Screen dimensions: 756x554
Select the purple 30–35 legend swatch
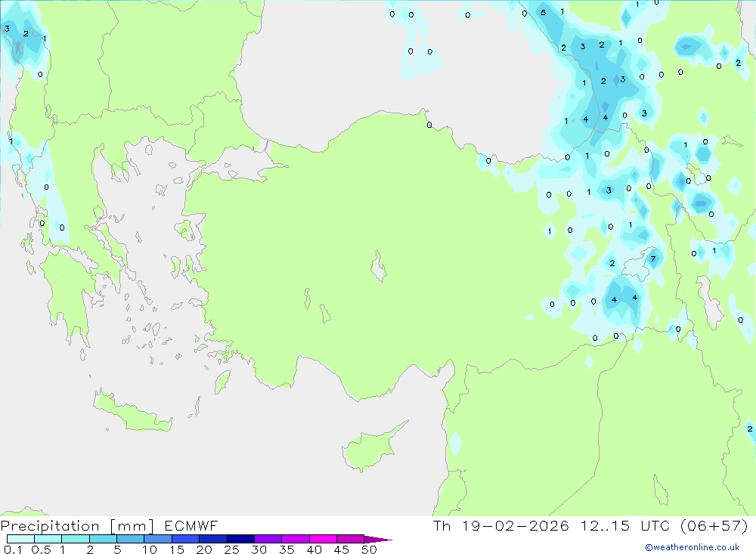(x=268, y=539)
